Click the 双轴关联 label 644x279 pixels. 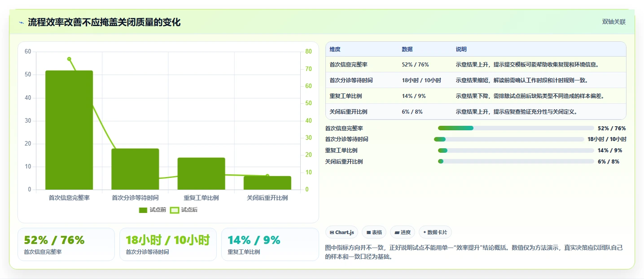click(613, 22)
